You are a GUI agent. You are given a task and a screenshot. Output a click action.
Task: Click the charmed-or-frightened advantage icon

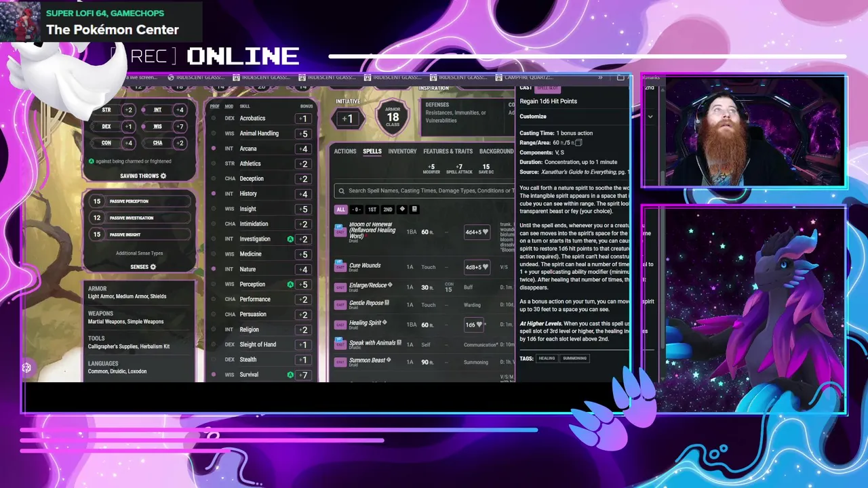(x=92, y=161)
